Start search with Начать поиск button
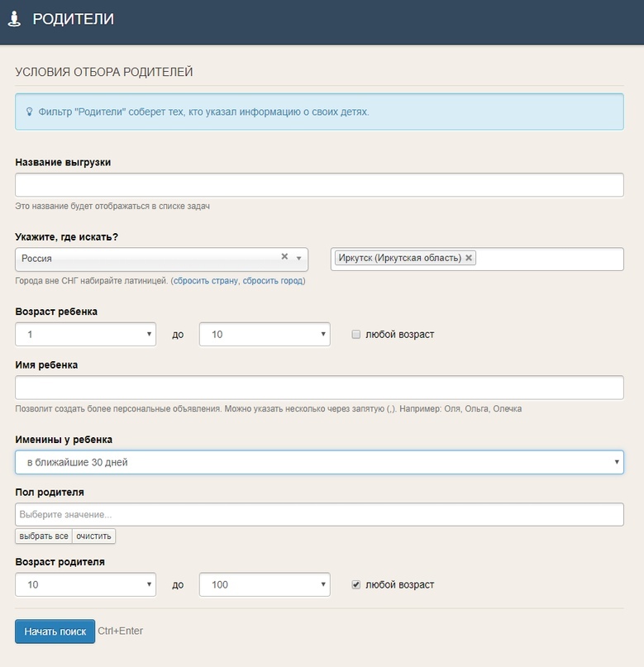 pyautogui.click(x=55, y=631)
